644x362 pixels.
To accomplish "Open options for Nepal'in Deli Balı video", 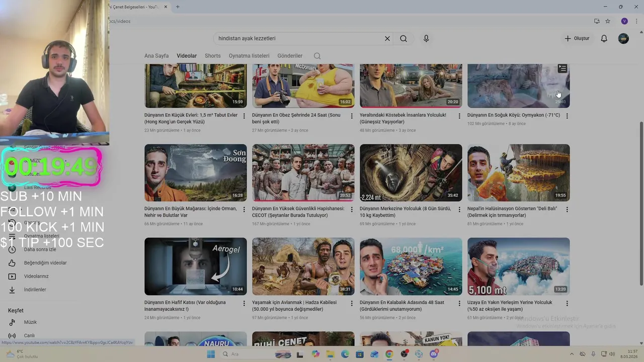I will point(567,209).
